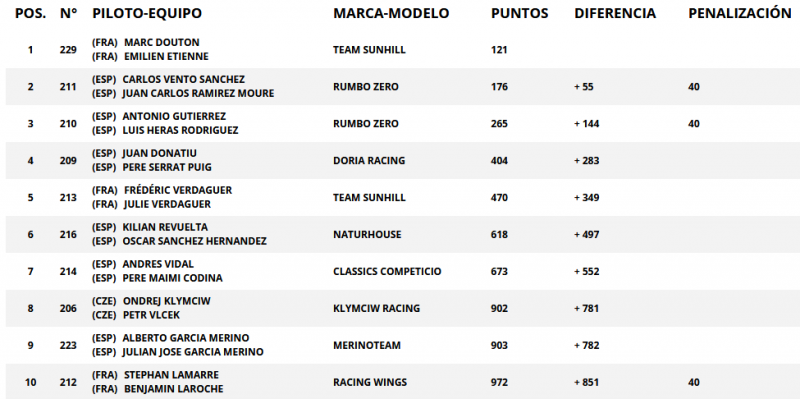Image resolution: width=800 pixels, height=399 pixels.
Task: Click RACING WINGS team entry
Action: [x=370, y=382]
